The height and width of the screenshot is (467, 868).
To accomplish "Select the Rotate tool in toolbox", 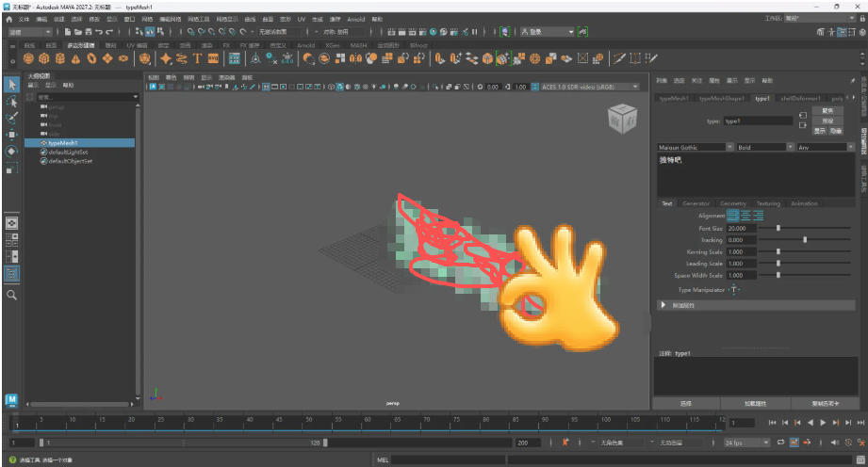I will click(x=11, y=151).
